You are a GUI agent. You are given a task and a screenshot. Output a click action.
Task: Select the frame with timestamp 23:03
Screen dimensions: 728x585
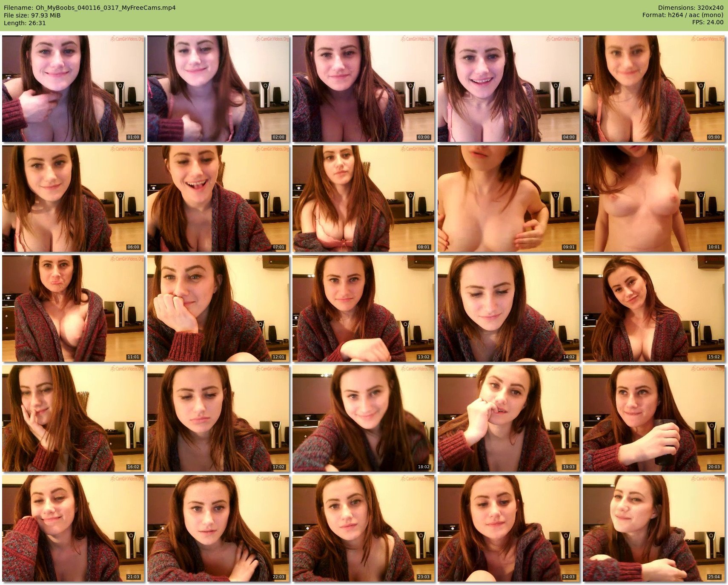[364, 528]
